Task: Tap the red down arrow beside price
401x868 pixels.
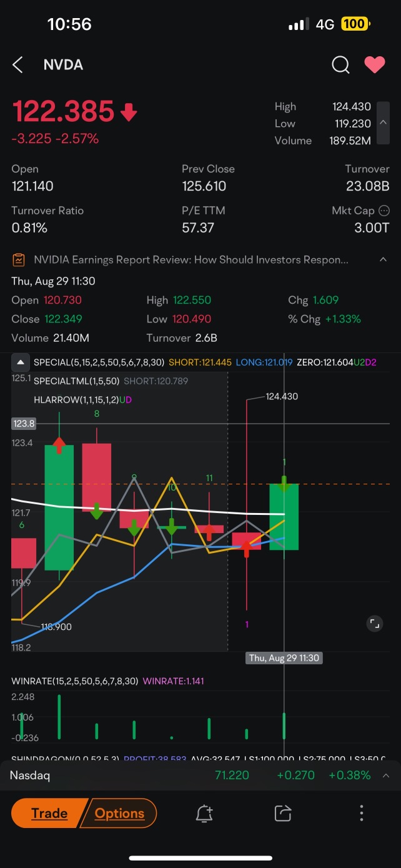Action: (128, 113)
